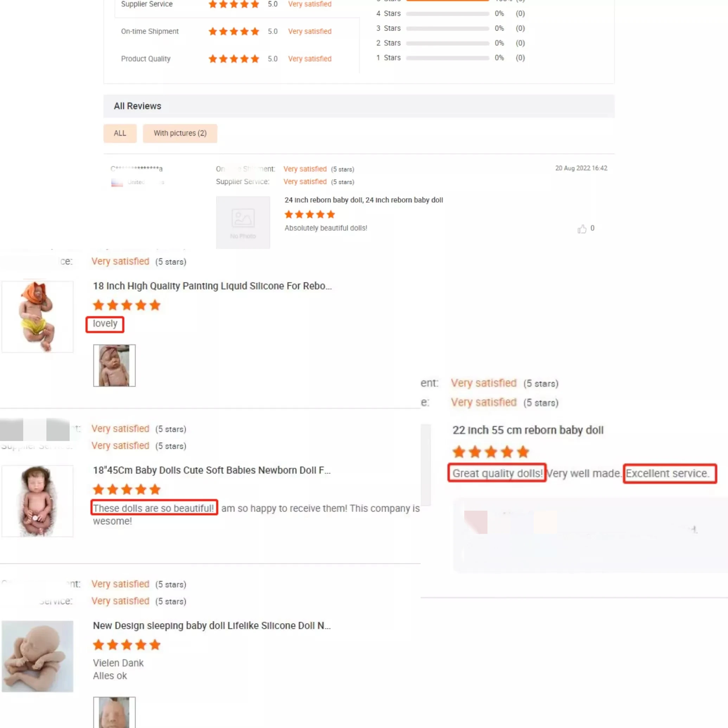Open New Design sleeping baby doll link
728x728 pixels.
pos(212,626)
